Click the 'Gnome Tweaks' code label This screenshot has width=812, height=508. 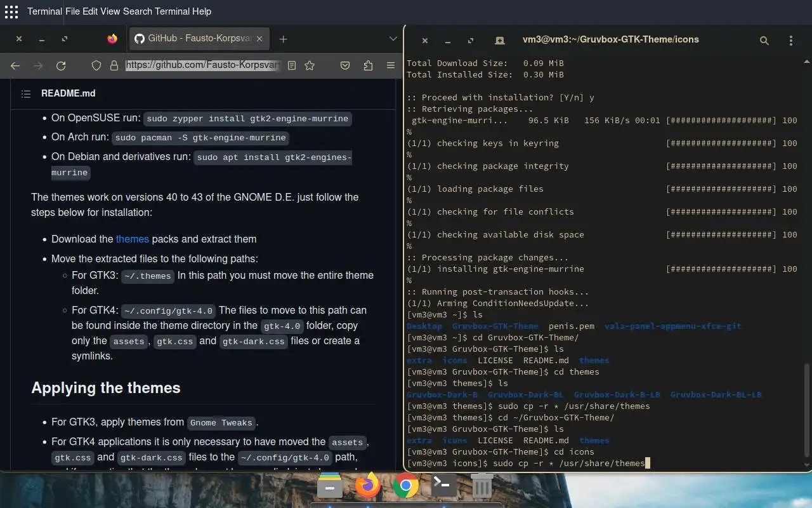[x=221, y=423]
